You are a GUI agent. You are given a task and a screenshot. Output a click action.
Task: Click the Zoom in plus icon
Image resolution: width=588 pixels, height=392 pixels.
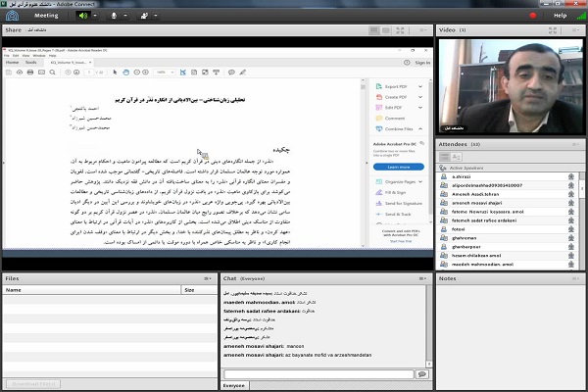coord(145,73)
